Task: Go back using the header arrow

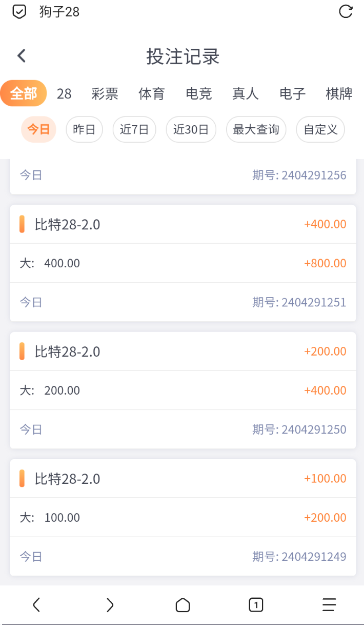Action: (x=22, y=56)
